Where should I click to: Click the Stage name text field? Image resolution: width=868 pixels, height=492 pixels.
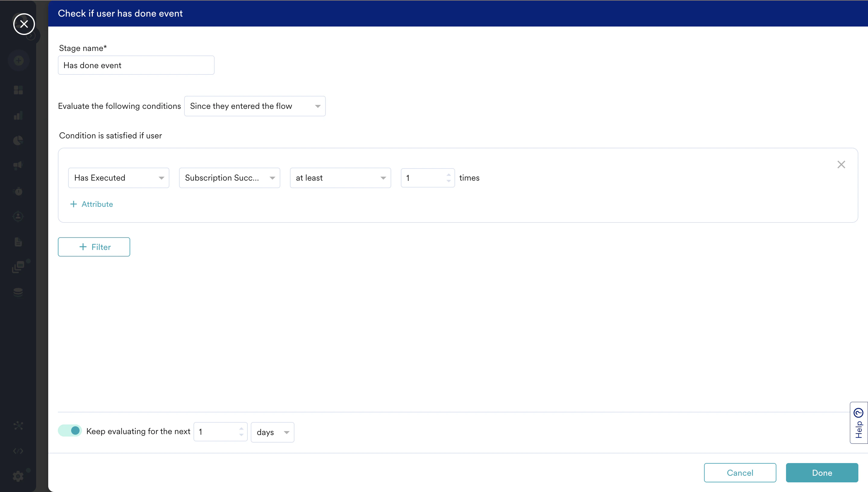coord(136,65)
